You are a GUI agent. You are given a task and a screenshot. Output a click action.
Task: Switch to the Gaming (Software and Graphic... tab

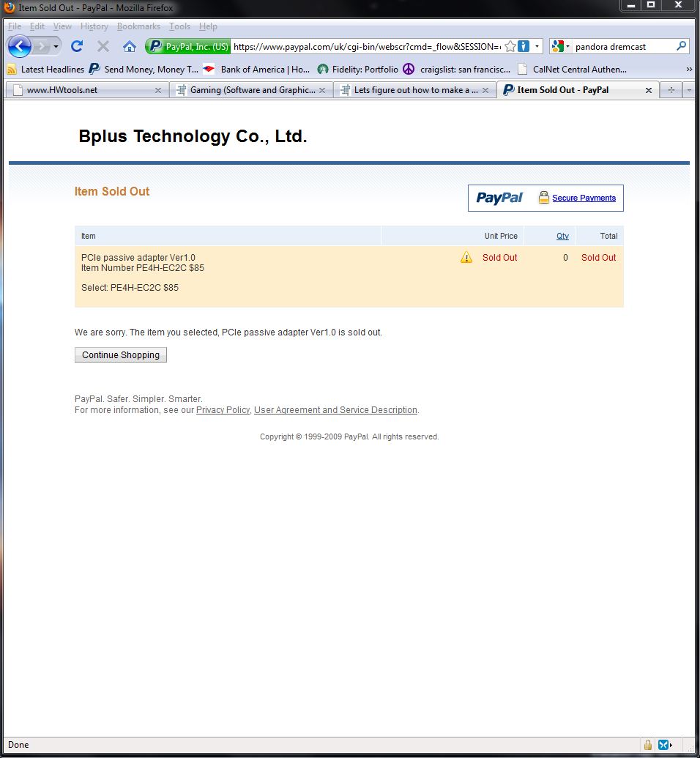tap(251, 90)
